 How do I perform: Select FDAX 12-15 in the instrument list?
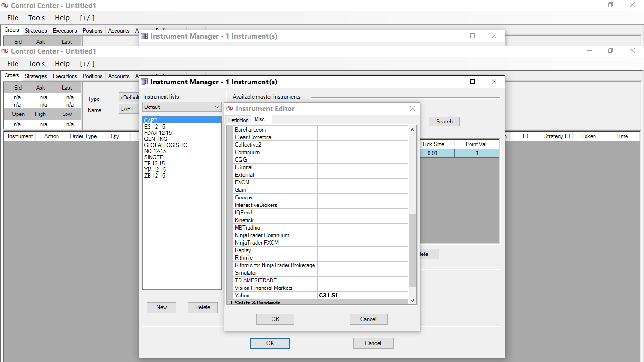coord(158,133)
